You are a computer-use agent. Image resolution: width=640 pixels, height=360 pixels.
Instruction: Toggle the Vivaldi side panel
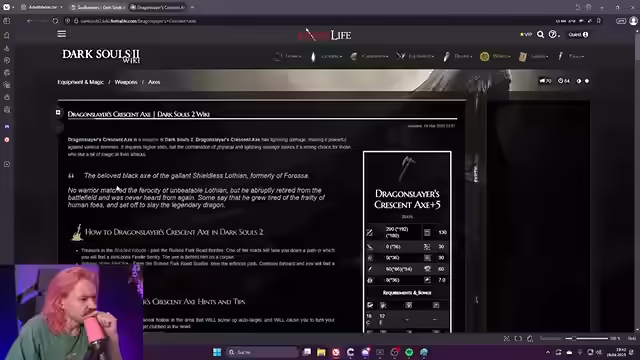coord(7,21)
